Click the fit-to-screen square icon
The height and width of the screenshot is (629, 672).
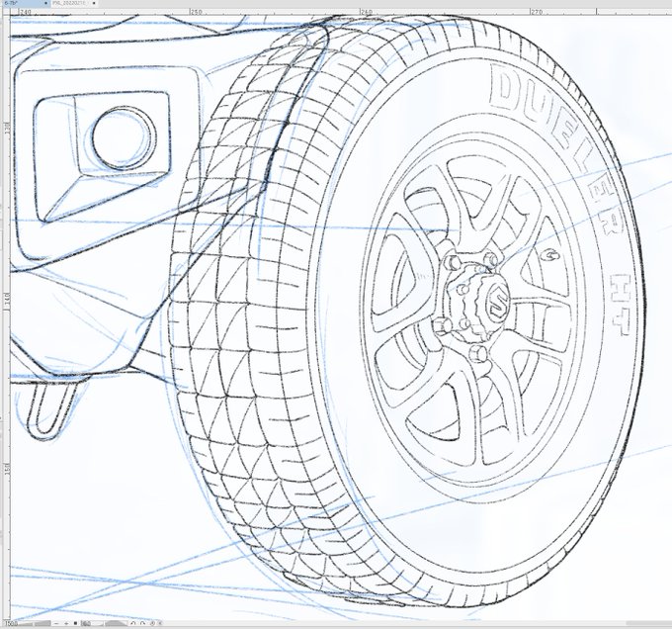(75, 623)
